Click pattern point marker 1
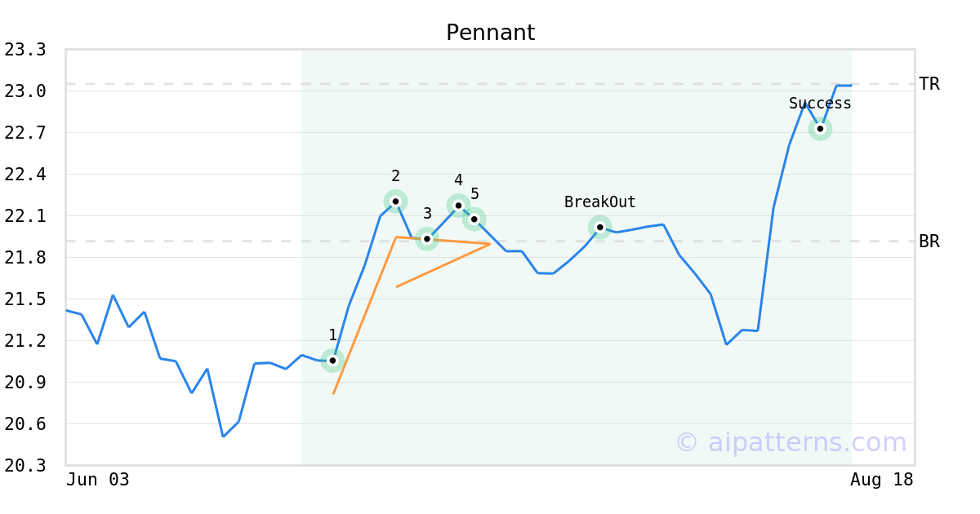This screenshot has height=514, width=980. click(x=332, y=360)
